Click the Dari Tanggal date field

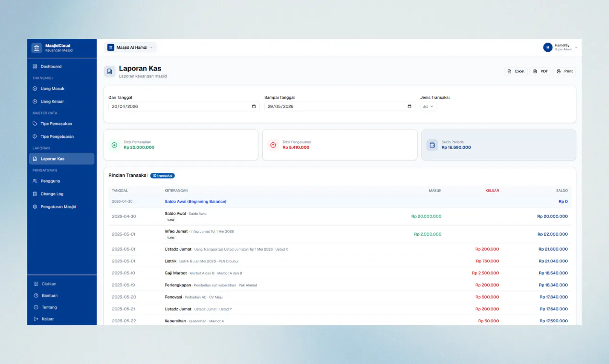pos(184,106)
